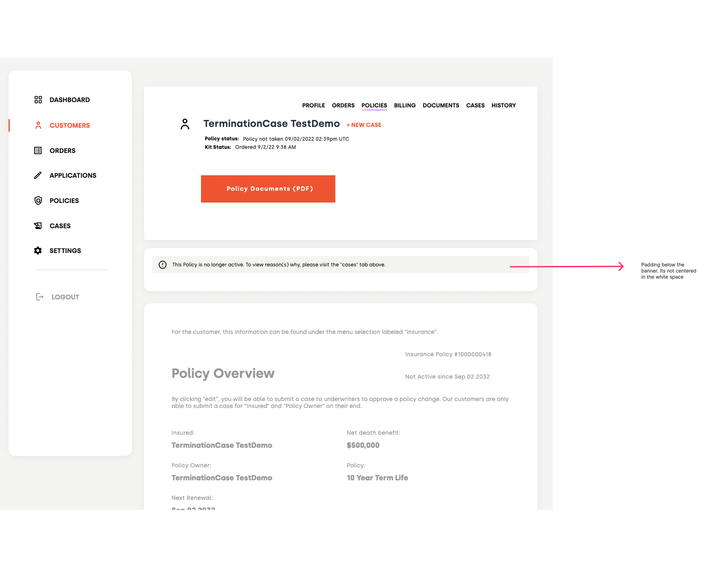Screen dimensions: 728x571
Task: Click Insurance Policy #1000000418 text
Action: tap(448, 354)
